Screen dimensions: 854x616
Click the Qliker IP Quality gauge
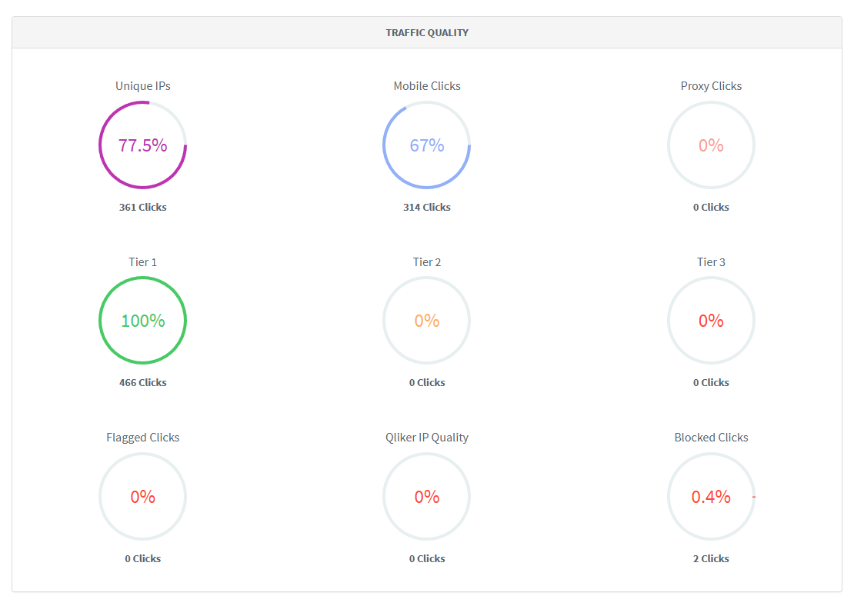427,497
